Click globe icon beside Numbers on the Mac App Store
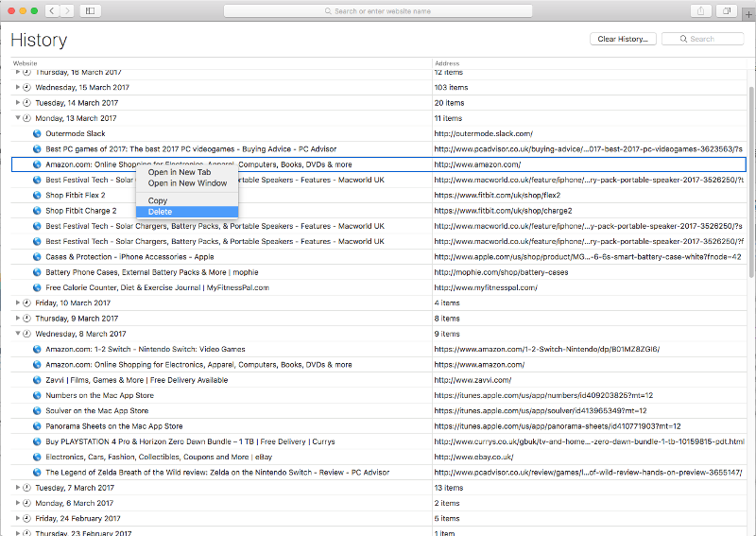Viewport: 756px width, 536px height. (x=37, y=395)
